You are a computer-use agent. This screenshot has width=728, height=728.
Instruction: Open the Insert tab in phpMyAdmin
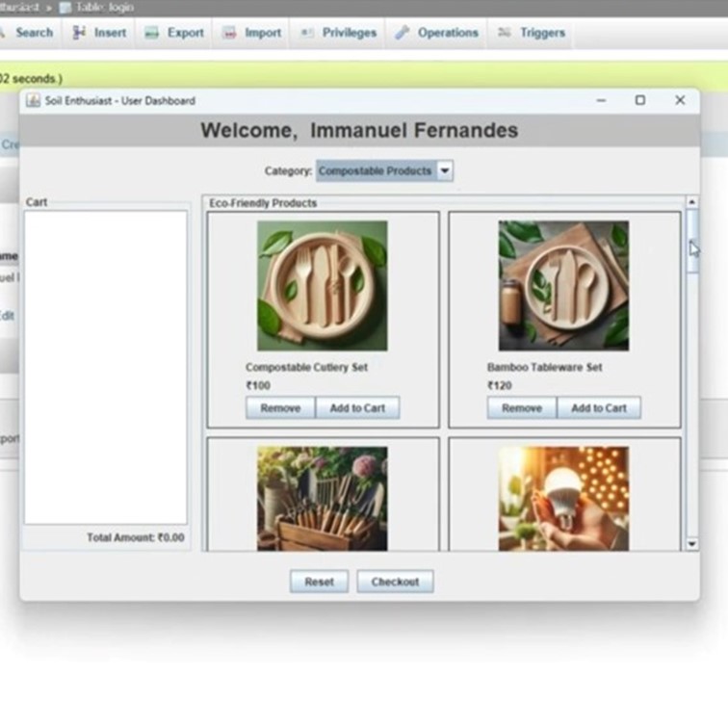pos(99,33)
